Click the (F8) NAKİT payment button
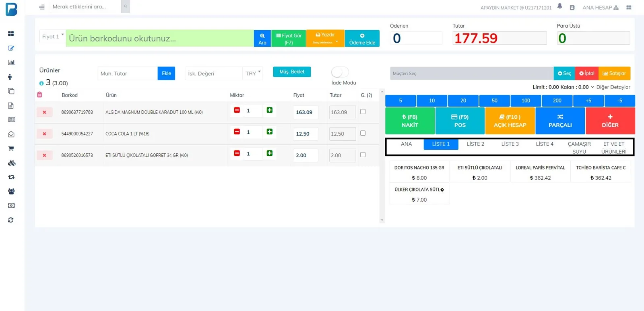 coord(410,121)
